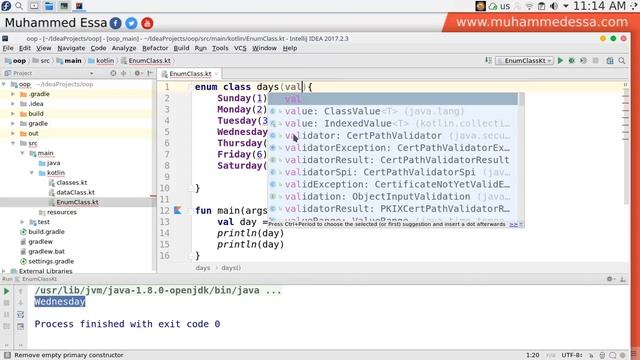Expand the build folder
This screenshot has width=640, height=360.
[x=13, y=113]
